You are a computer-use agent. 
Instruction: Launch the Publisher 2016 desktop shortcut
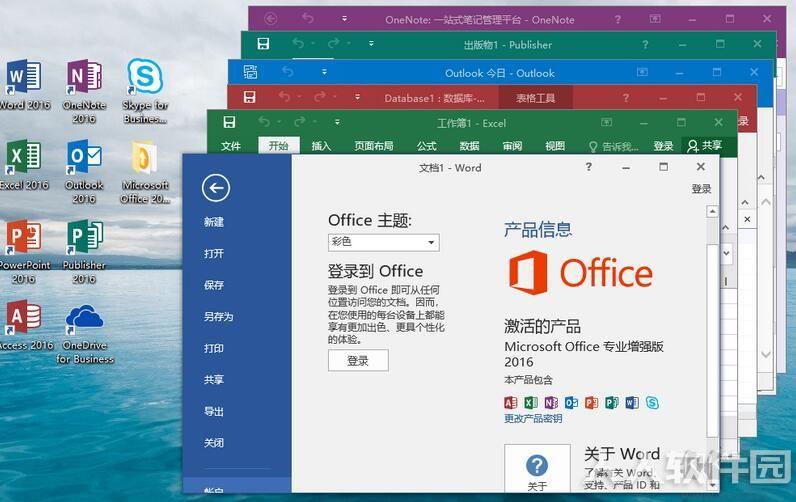click(84, 251)
